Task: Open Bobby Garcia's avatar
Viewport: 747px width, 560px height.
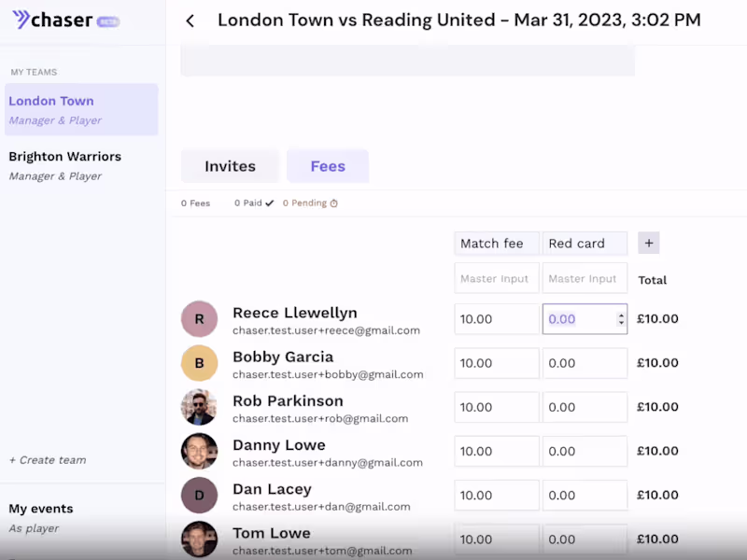Action: click(x=199, y=363)
